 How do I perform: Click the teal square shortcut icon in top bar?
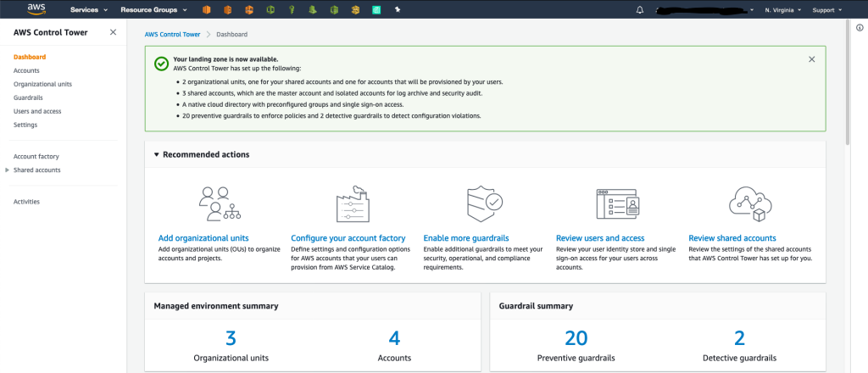coord(376,10)
